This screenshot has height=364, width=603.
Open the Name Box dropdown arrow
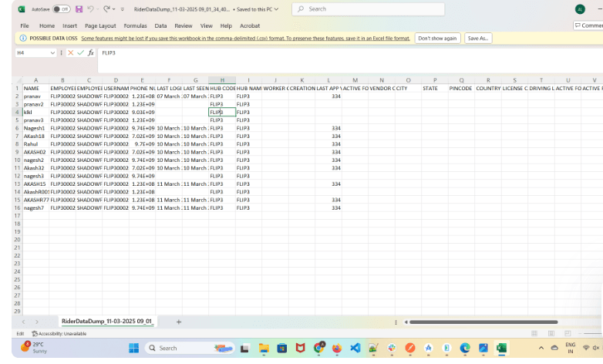click(x=52, y=52)
